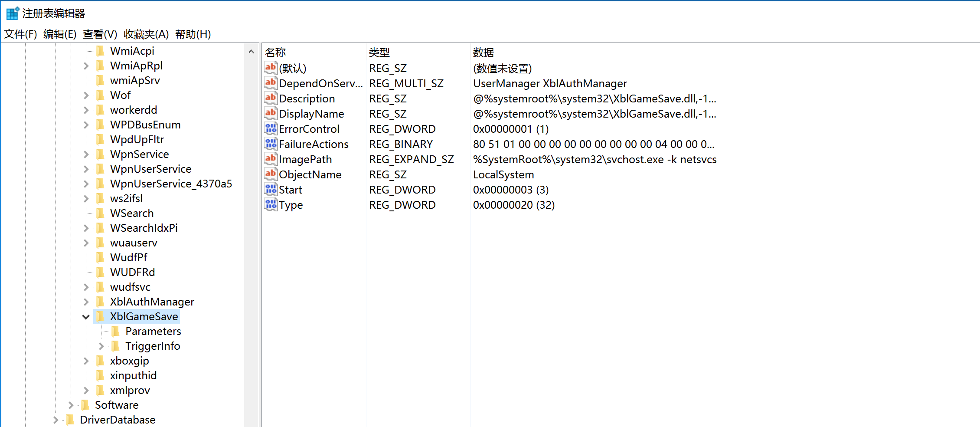Click the ImagePath string value icon
The image size is (980, 427).
coord(271,159)
